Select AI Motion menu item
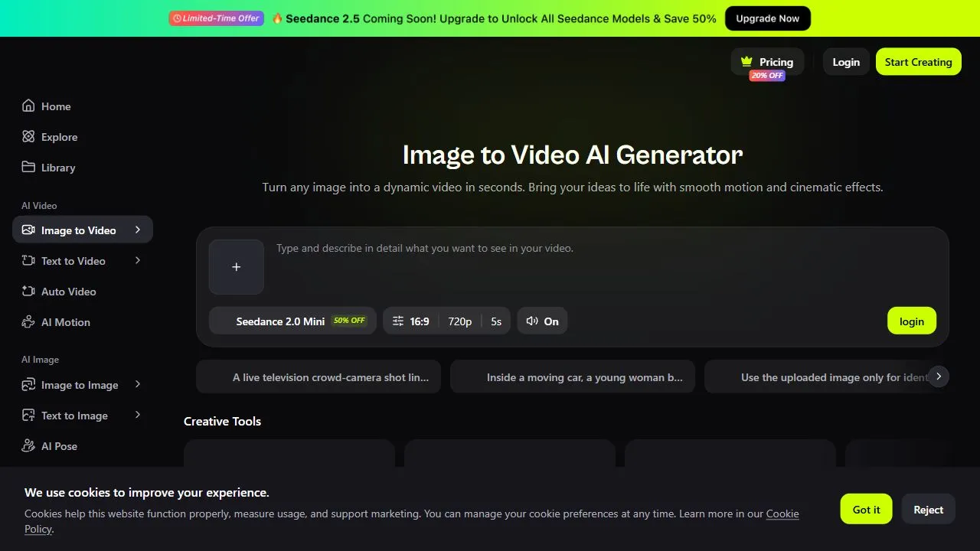The width and height of the screenshot is (980, 551). coord(83,322)
